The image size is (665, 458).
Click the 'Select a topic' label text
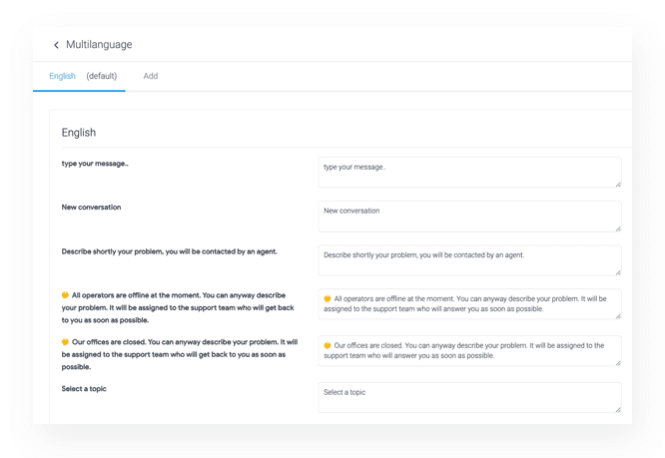point(84,389)
